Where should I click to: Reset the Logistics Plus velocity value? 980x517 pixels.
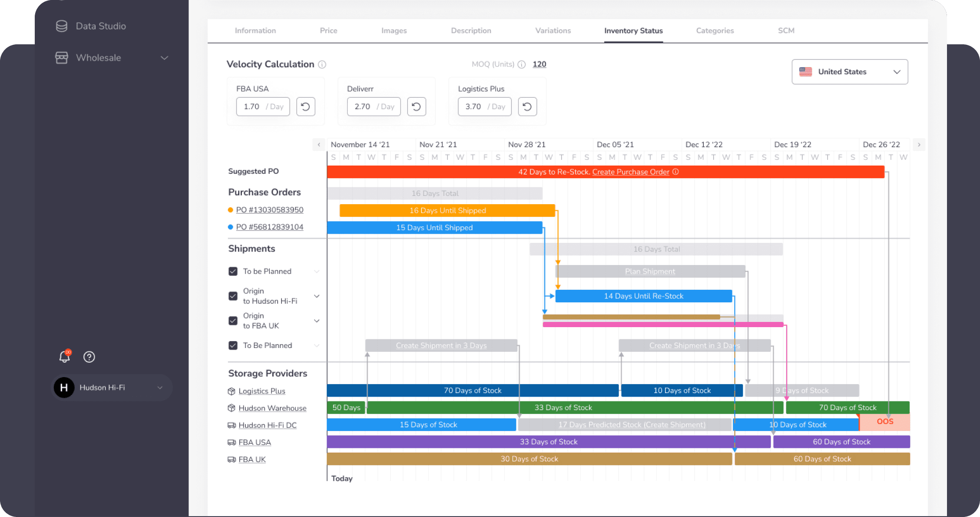(527, 106)
